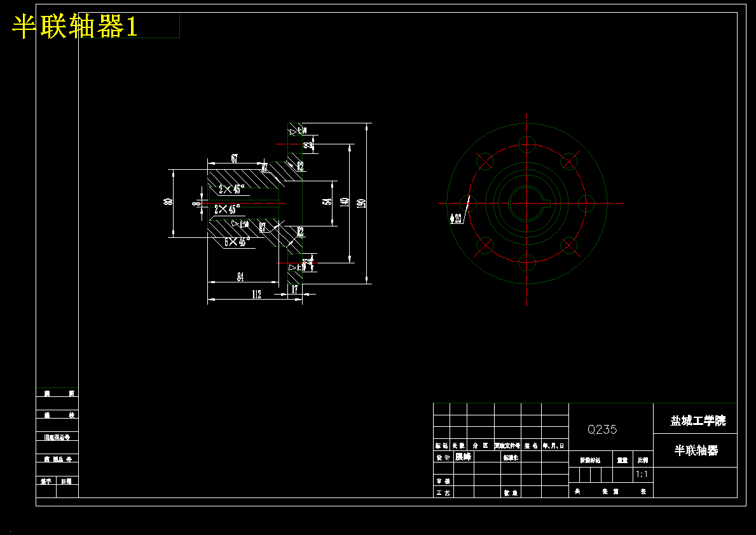Viewport: 756px width, 535px height.
Task: Click the outer diameter dimension '190'
Action: click(362, 204)
